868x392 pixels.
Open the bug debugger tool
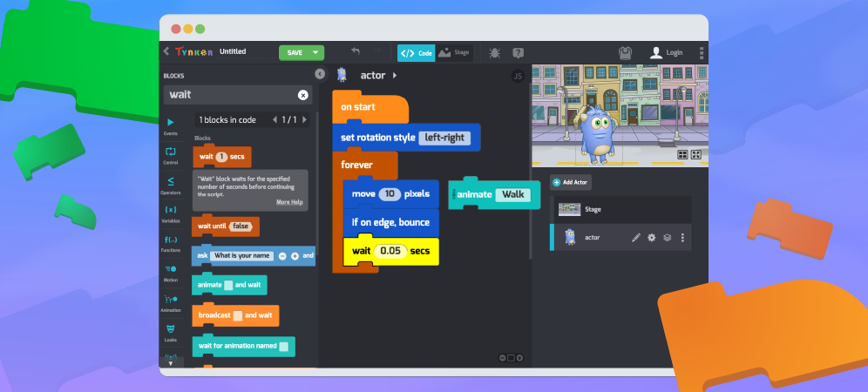494,53
